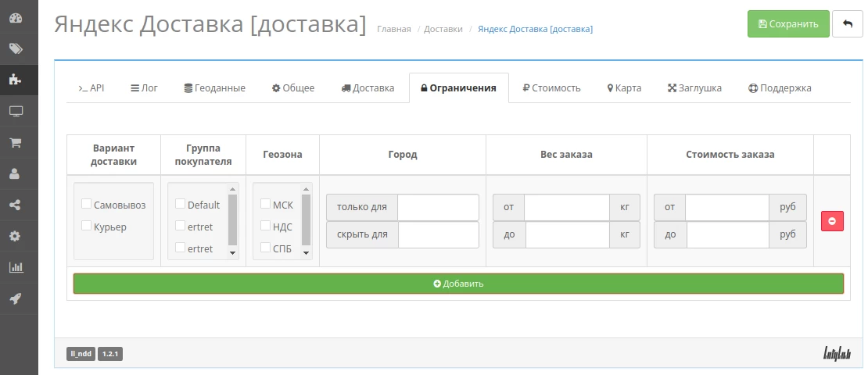Switch to the Общее tab
This screenshot has width=868, height=375.
293,88
